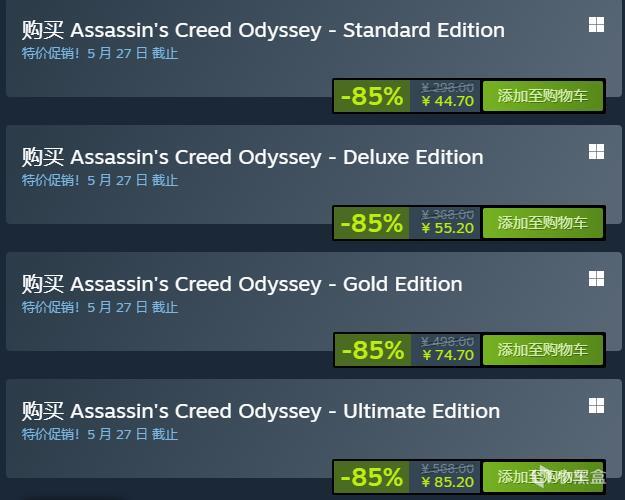
Task: Add Deluxe Edition to cart
Action: point(542,223)
